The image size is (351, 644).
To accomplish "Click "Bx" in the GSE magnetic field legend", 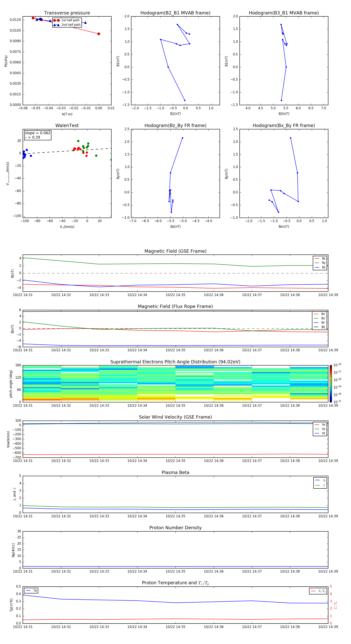I will [324, 259].
